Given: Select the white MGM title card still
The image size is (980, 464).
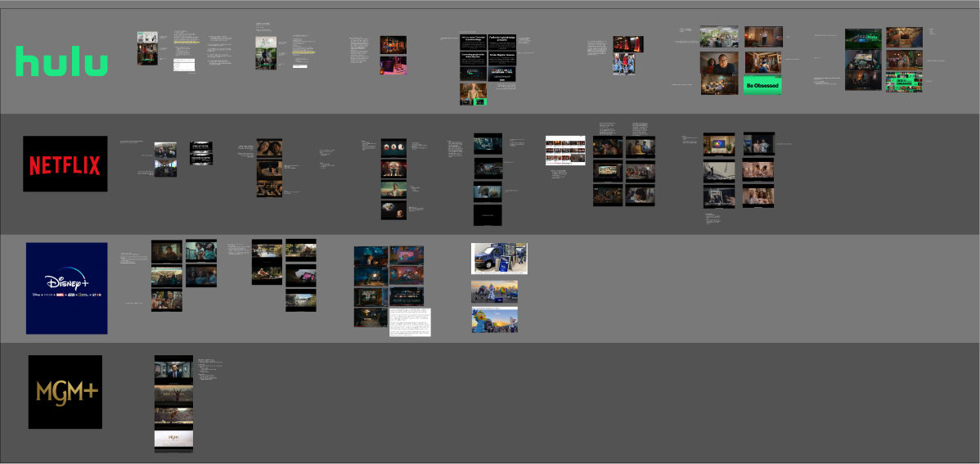Looking at the screenshot, I should pos(173,439).
